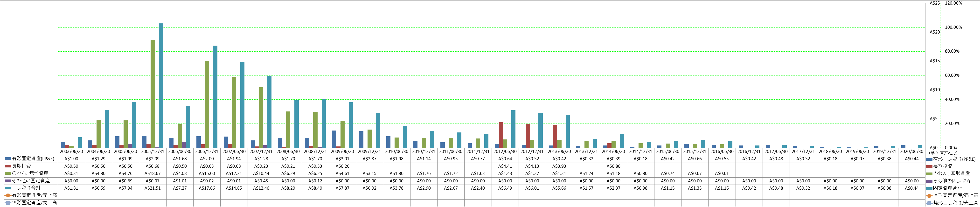Select the A$12.40 total cell

(x=261, y=188)
